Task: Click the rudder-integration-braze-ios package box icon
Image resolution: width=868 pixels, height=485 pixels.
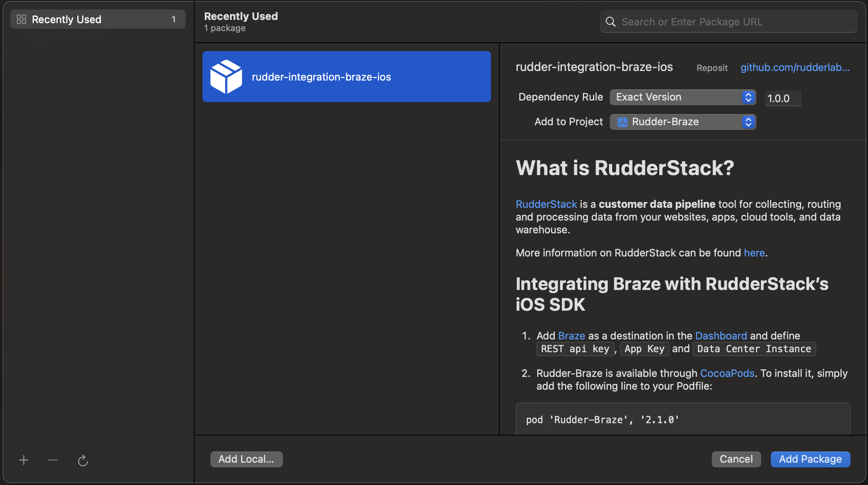Action: point(226,77)
